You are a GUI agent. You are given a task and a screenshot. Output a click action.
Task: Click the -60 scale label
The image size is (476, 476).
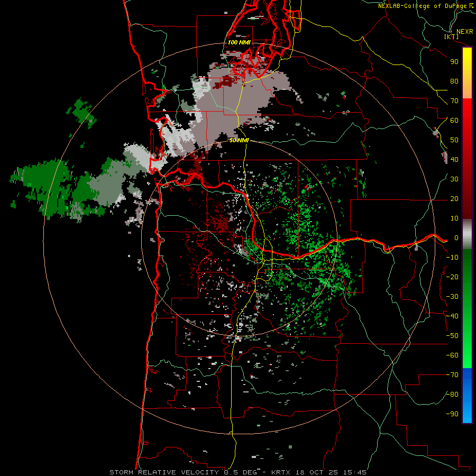click(x=452, y=355)
